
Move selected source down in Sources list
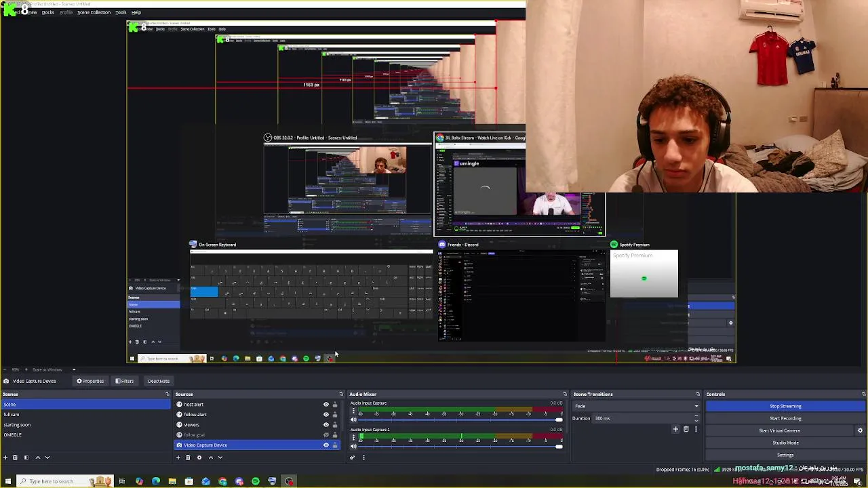[220, 457]
